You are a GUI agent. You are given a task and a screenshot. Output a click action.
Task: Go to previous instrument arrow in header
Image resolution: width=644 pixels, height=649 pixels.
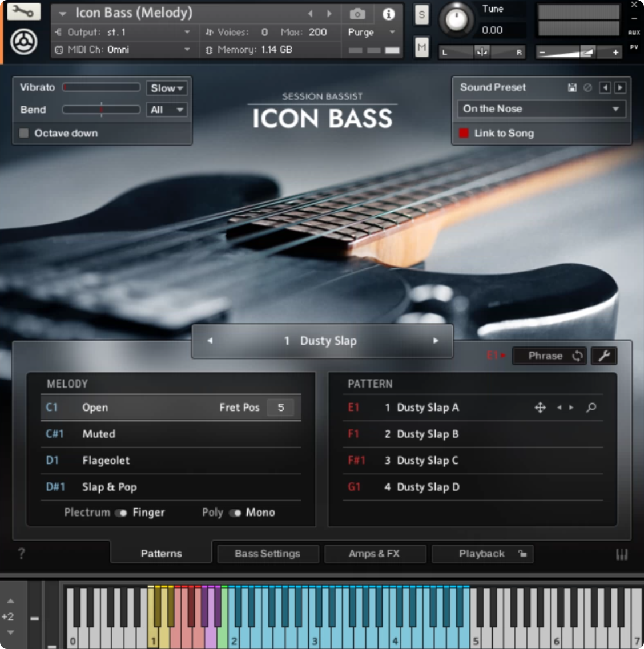tap(310, 14)
